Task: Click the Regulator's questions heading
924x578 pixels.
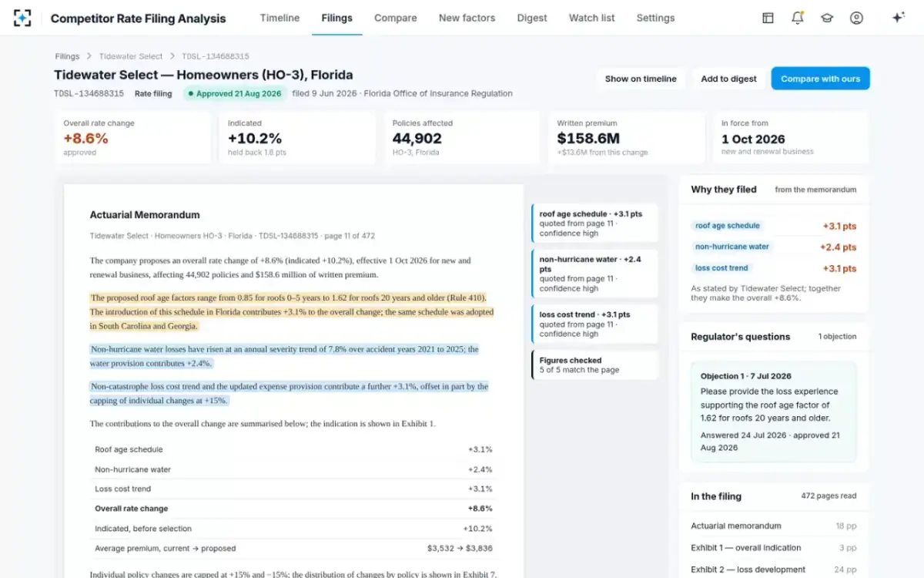Action: tap(740, 337)
